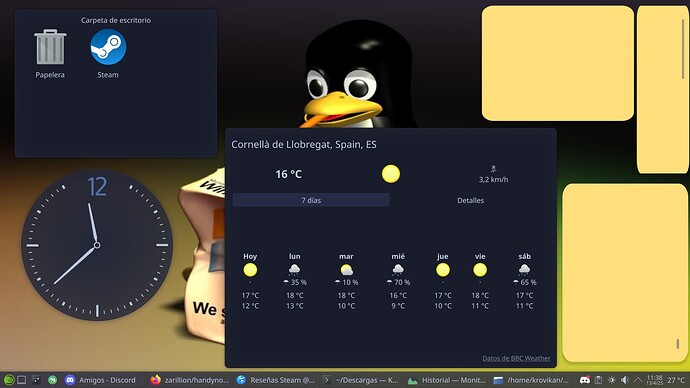Click the 65 % precipitation value
Viewport: 690px width, 388px height.
point(528,282)
